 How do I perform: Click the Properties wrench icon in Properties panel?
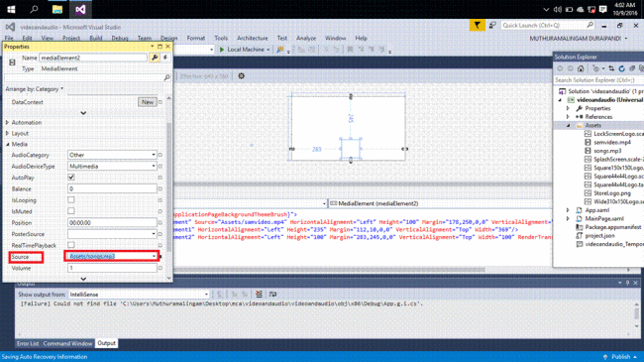tap(155, 58)
